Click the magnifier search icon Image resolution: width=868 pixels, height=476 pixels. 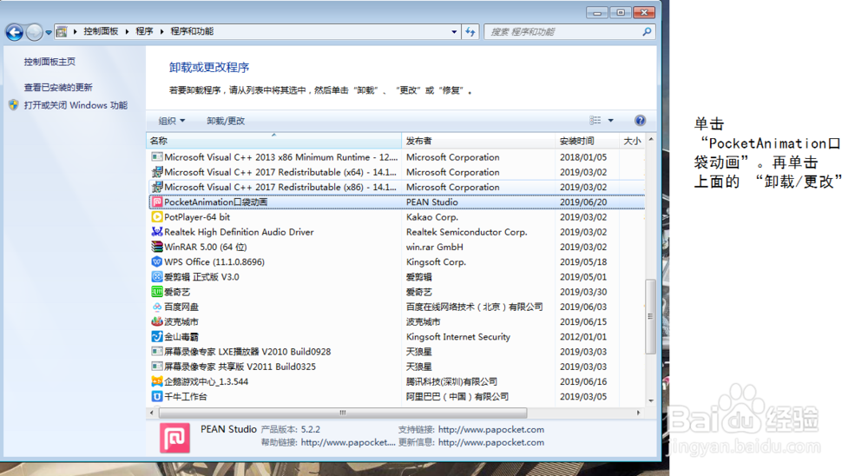pyautogui.click(x=647, y=32)
